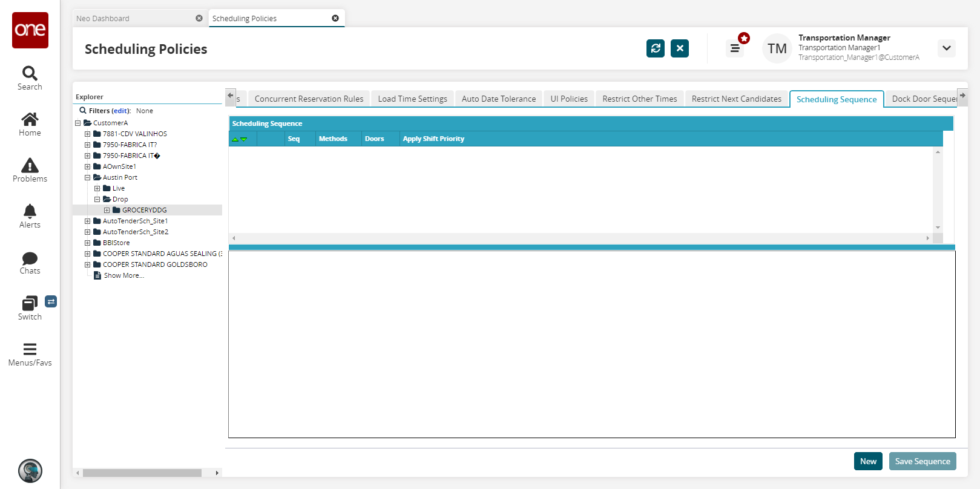Open the Chats bubble icon
This screenshot has width=980, height=489.
click(30, 258)
